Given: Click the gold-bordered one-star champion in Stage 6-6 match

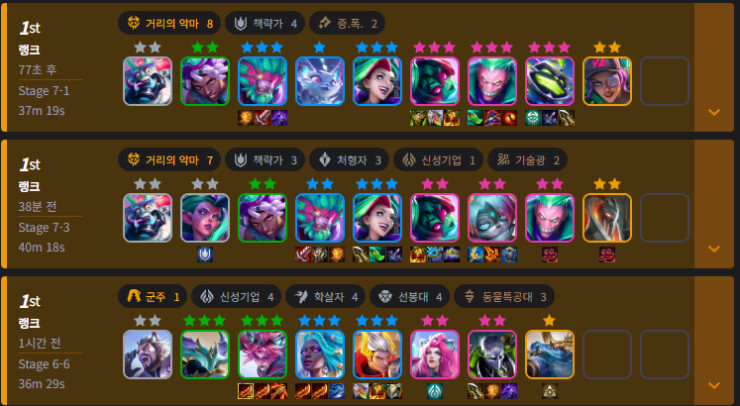Looking at the screenshot, I should tap(549, 355).
